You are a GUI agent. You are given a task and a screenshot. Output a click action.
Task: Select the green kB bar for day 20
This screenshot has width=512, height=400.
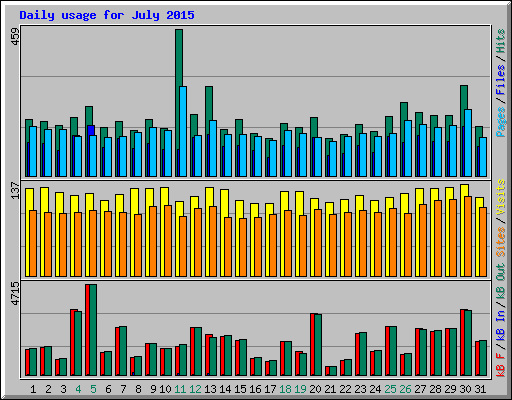[318, 345]
